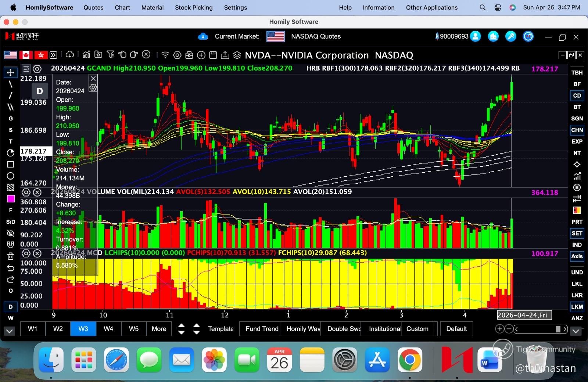Toggle the SET button in right panel

click(x=577, y=233)
